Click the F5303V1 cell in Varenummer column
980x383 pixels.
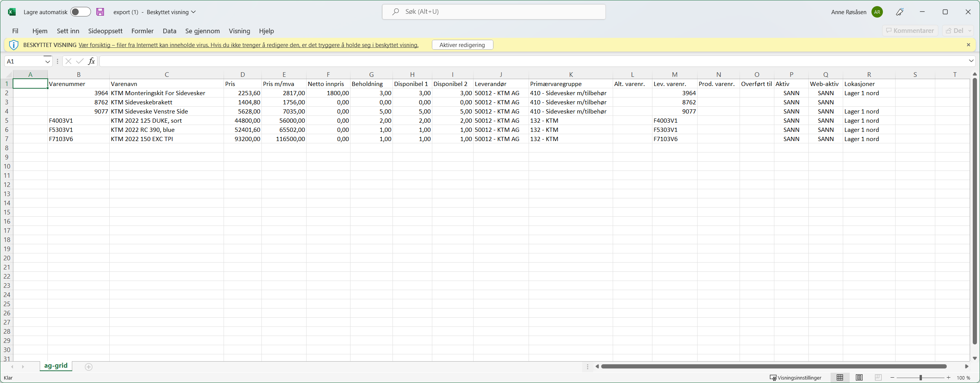click(x=78, y=130)
